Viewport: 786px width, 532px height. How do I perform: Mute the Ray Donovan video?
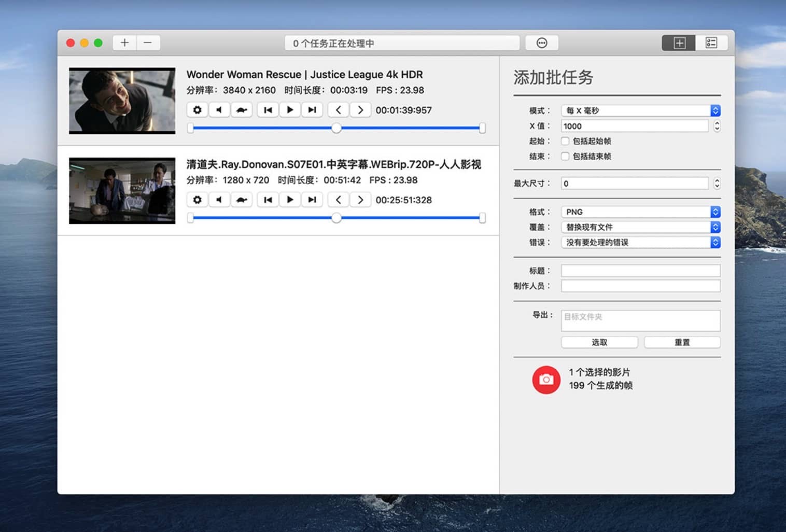tap(219, 200)
